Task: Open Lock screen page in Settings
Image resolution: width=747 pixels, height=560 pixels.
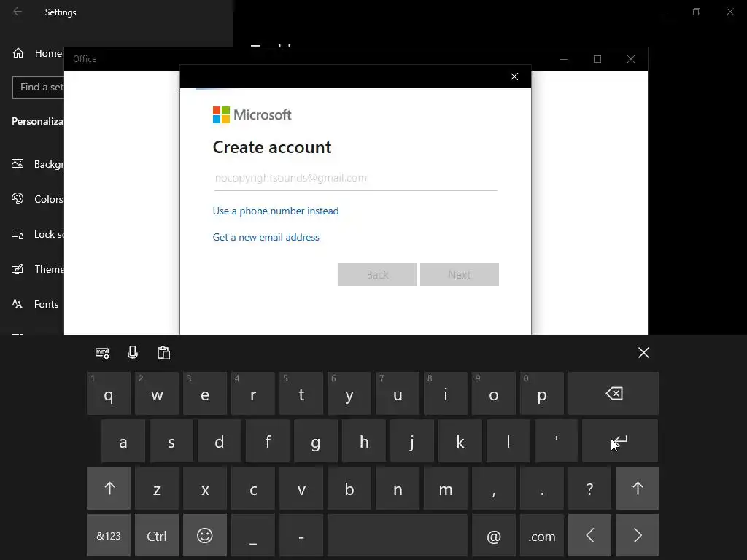Action: coord(37,234)
